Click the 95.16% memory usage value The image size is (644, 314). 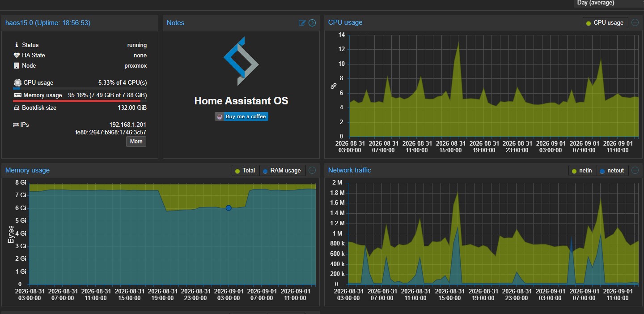click(x=107, y=95)
